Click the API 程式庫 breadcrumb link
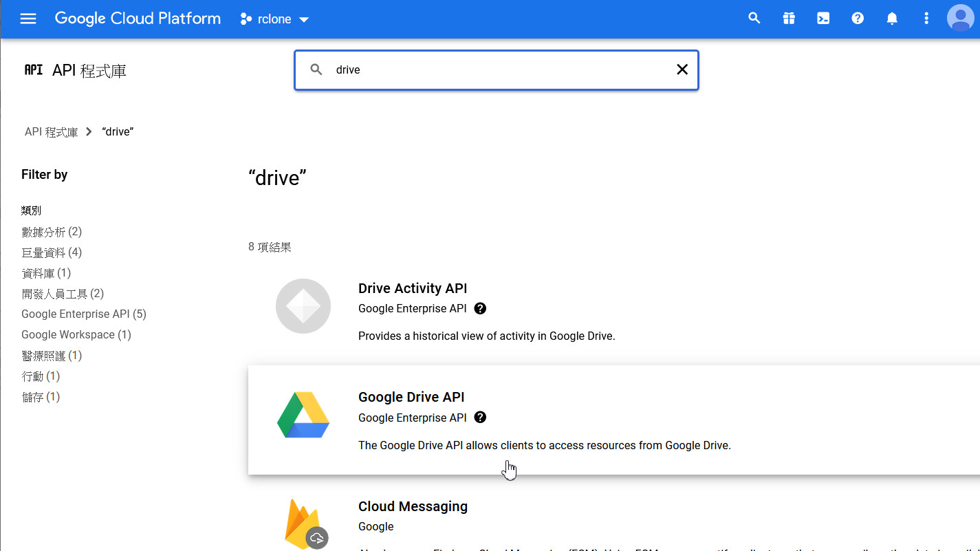980x551 pixels. click(52, 132)
